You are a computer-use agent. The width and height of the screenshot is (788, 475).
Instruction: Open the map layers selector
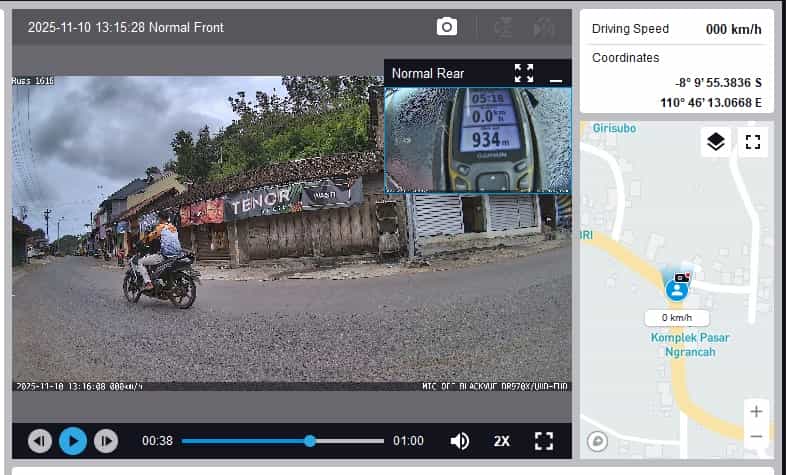point(715,142)
